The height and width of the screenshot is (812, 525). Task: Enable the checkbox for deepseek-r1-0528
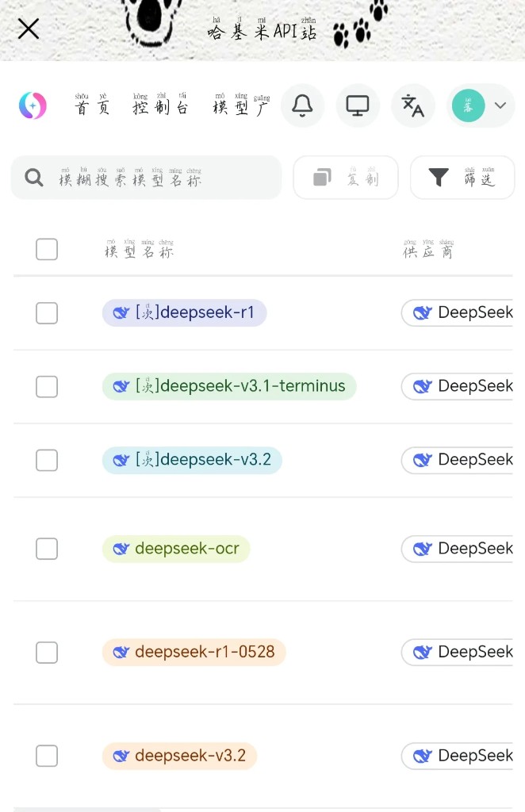pyautogui.click(x=46, y=652)
